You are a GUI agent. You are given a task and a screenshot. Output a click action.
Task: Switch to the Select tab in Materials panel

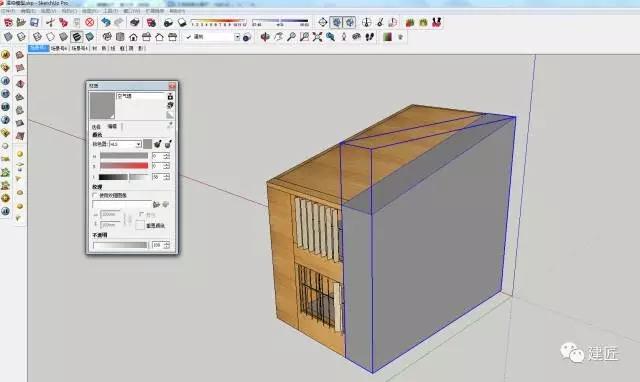pos(96,127)
